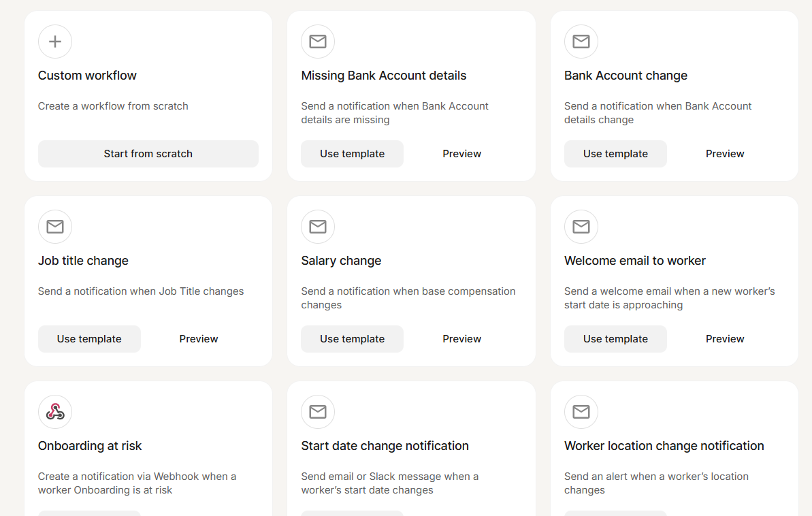Click the envelope icon on Worker location change notification
This screenshot has width=812, height=516.
581,412
